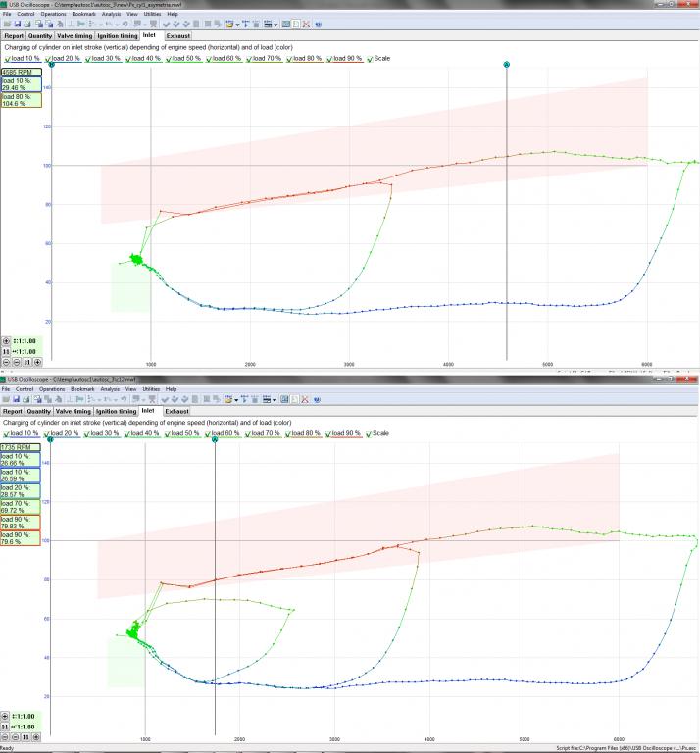
Task: Select the Ignition timing tab in bottom window
Action: (x=116, y=411)
